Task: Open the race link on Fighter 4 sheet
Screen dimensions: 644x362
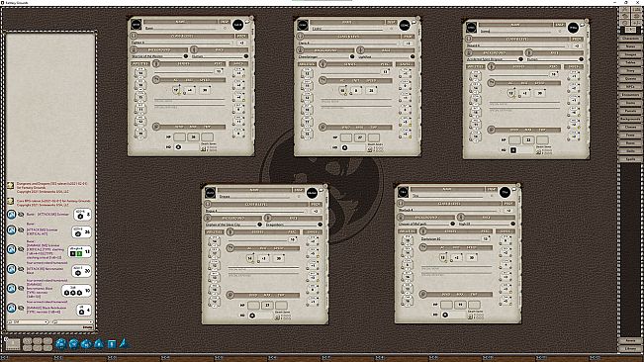Action: pos(246,55)
